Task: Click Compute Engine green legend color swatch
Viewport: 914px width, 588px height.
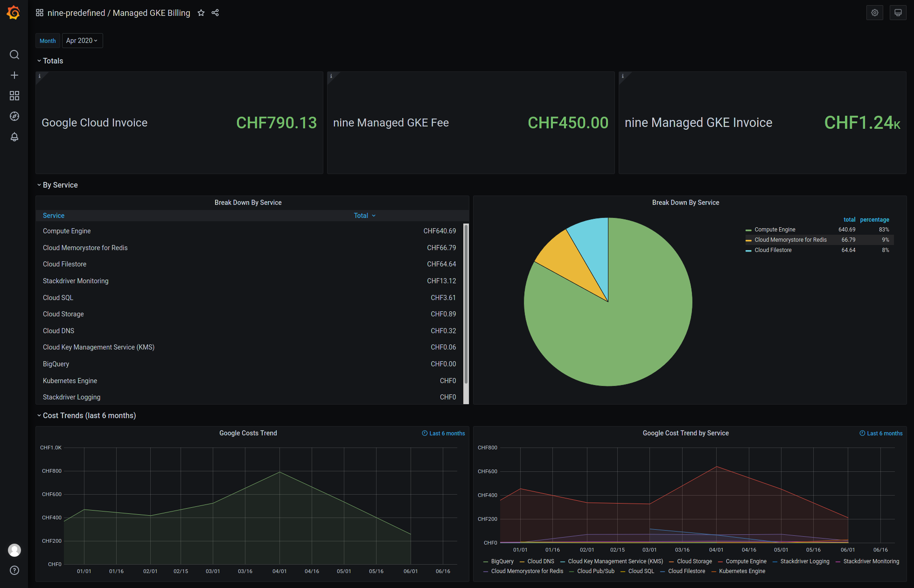Action: point(748,230)
